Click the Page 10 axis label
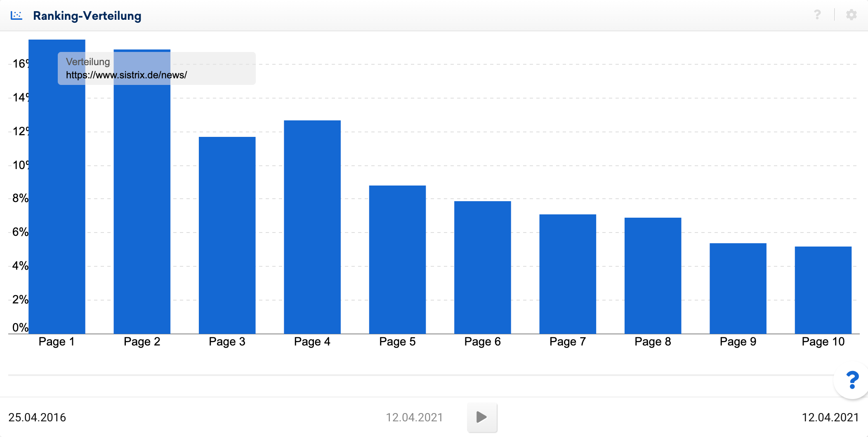 click(823, 342)
